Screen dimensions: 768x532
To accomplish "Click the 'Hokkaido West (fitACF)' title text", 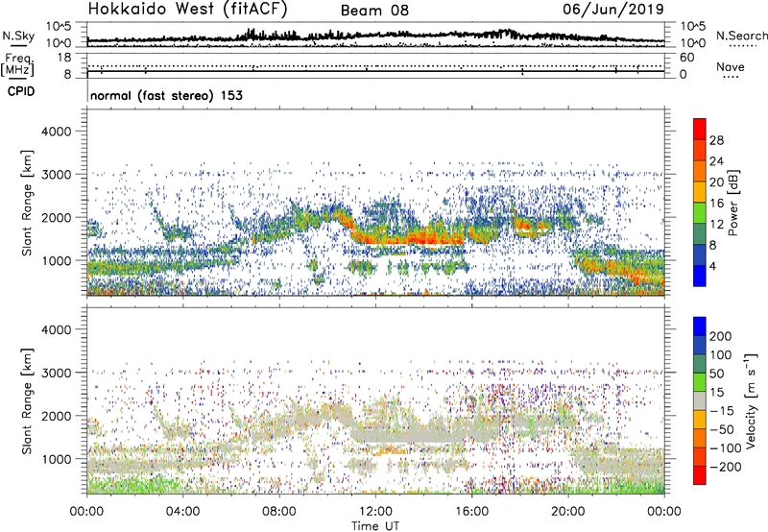I will [187, 10].
